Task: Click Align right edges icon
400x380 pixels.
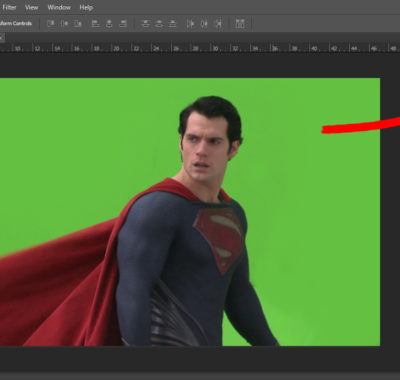Action: (x=123, y=24)
